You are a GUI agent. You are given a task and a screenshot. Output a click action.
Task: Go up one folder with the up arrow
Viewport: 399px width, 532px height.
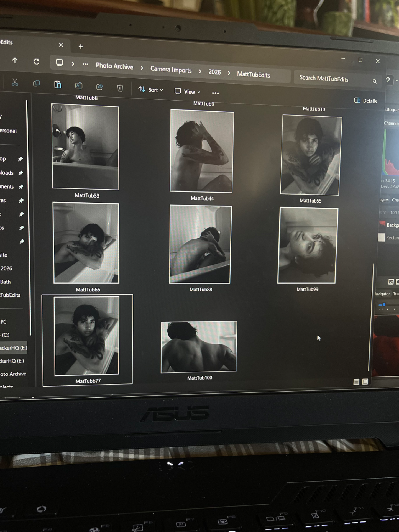click(15, 60)
